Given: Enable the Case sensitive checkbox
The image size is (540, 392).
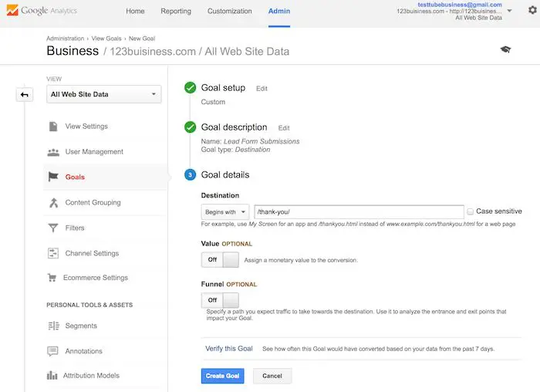Looking at the screenshot, I should click(x=471, y=211).
